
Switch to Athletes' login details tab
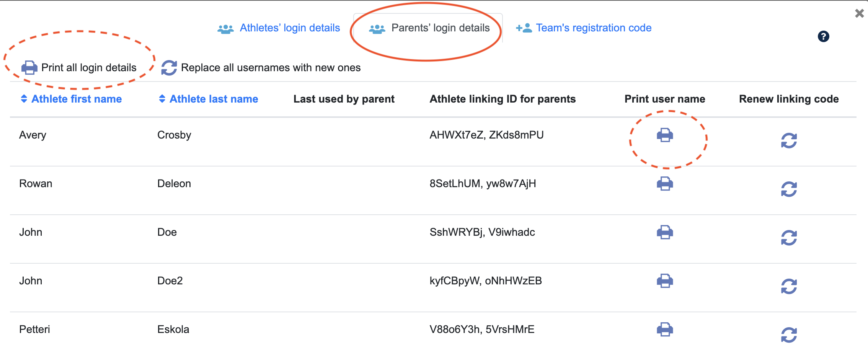[289, 28]
